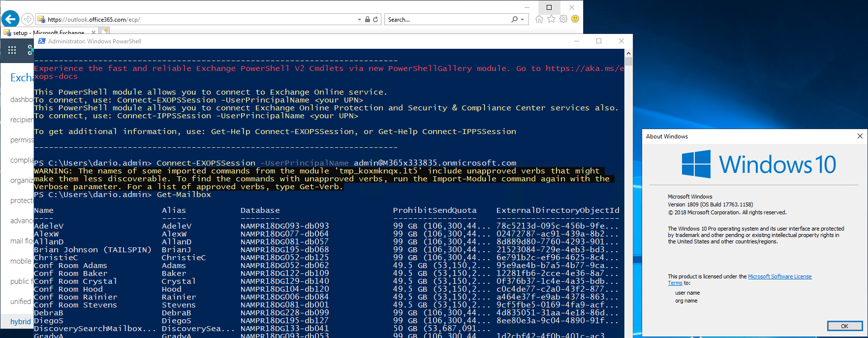Click 'AdeleV' in the Name column

pyautogui.click(x=49, y=226)
